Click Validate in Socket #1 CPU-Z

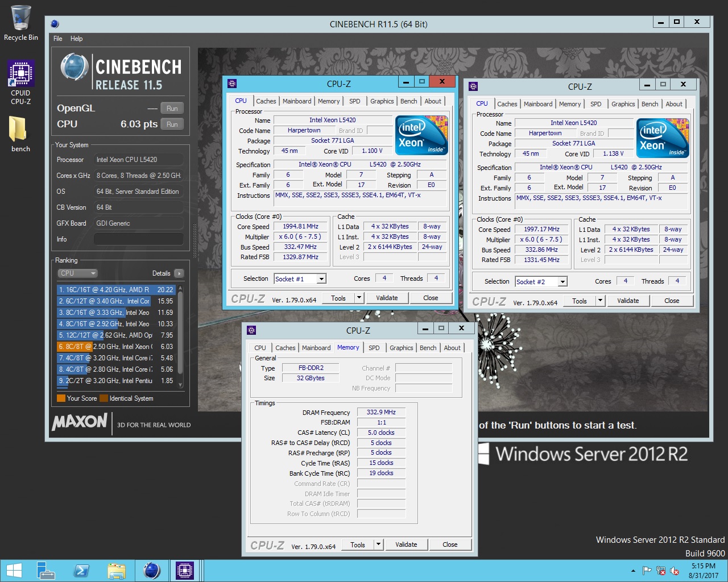coord(387,298)
